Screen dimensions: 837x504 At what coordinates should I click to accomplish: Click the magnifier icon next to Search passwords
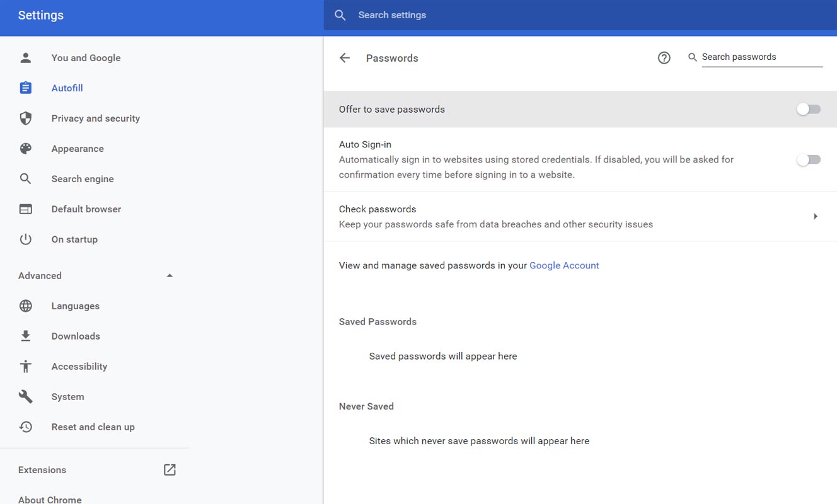pos(693,57)
